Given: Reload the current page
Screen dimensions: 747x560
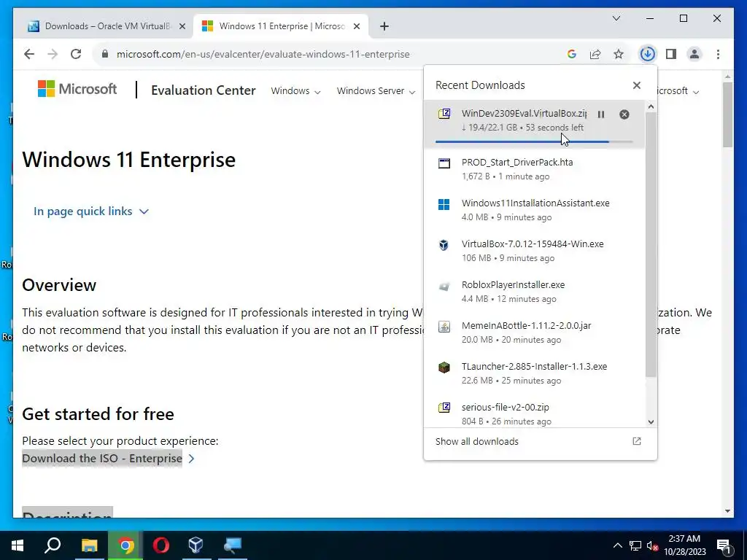Looking at the screenshot, I should (x=76, y=54).
